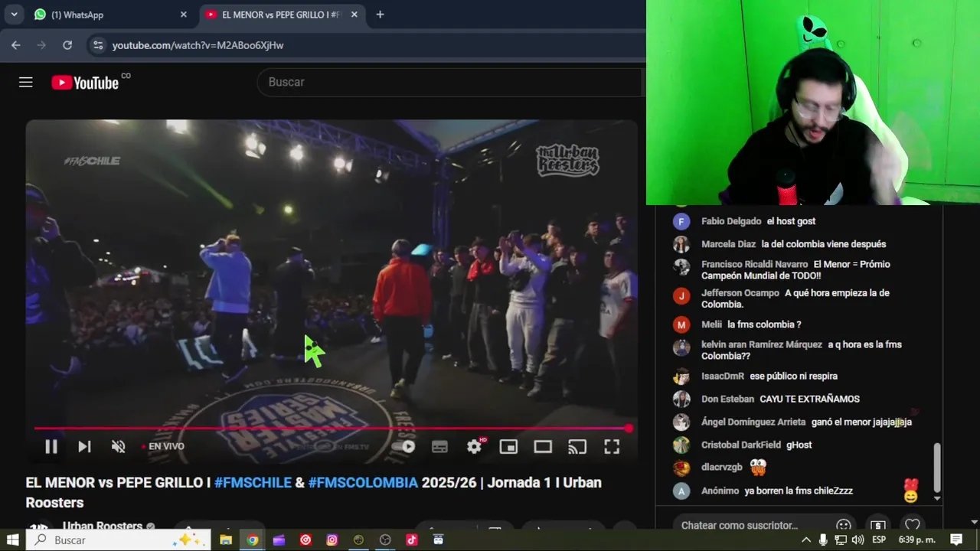Viewport: 980px width, 551px height.
Task: Jump to newest chat messages arrow
Action: (937, 498)
